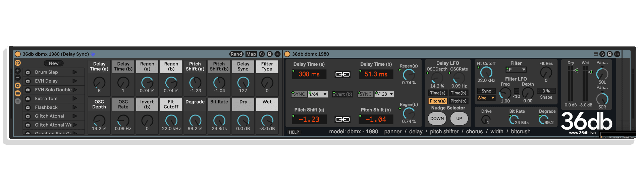This screenshot has width=644, height=185.
Task: Click the -1.04 Pitch Shift (b) field
Action: (x=376, y=119)
